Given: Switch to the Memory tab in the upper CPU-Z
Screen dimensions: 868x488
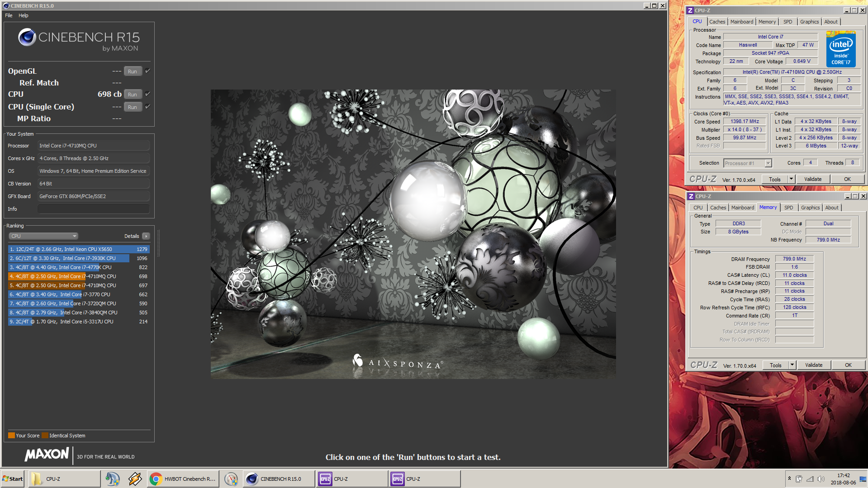Looking at the screenshot, I should (x=767, y=22).
